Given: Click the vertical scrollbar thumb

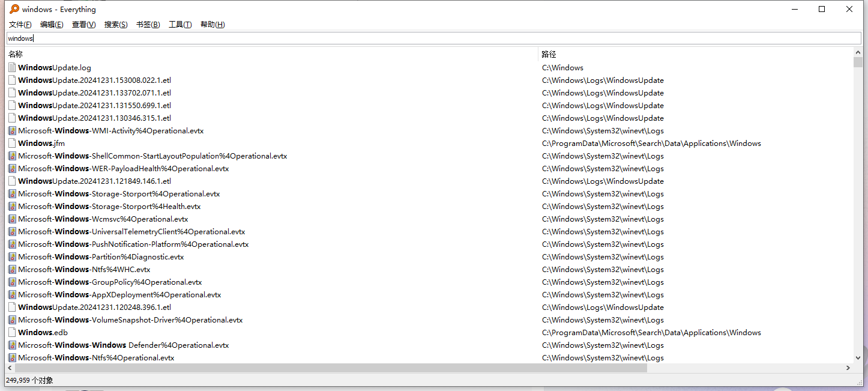Looking at the screenshot, I should pos(857,62).
